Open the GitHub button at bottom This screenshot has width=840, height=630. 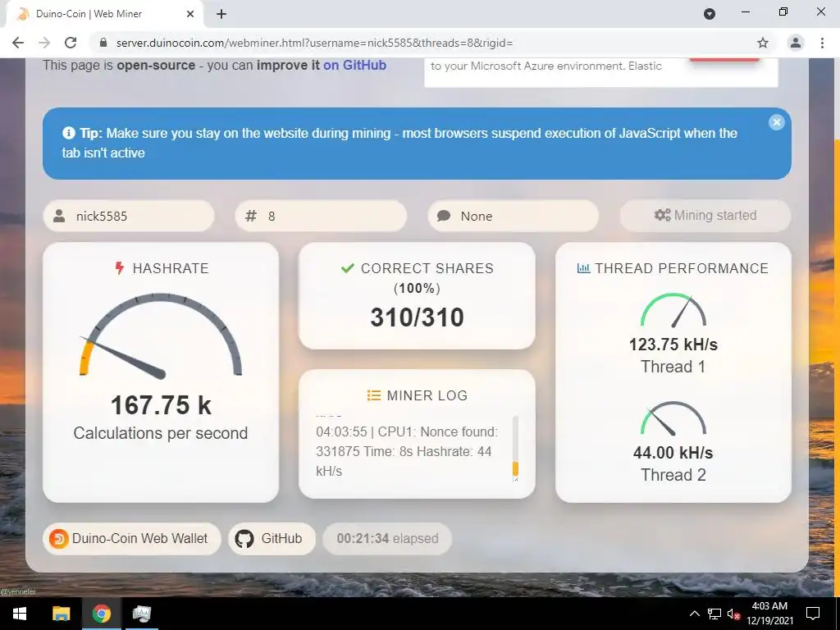272,538
